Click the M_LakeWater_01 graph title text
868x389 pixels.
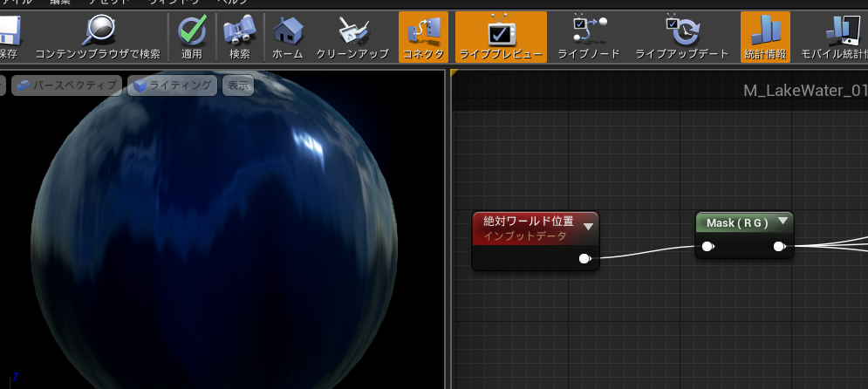tap(805, 91)
